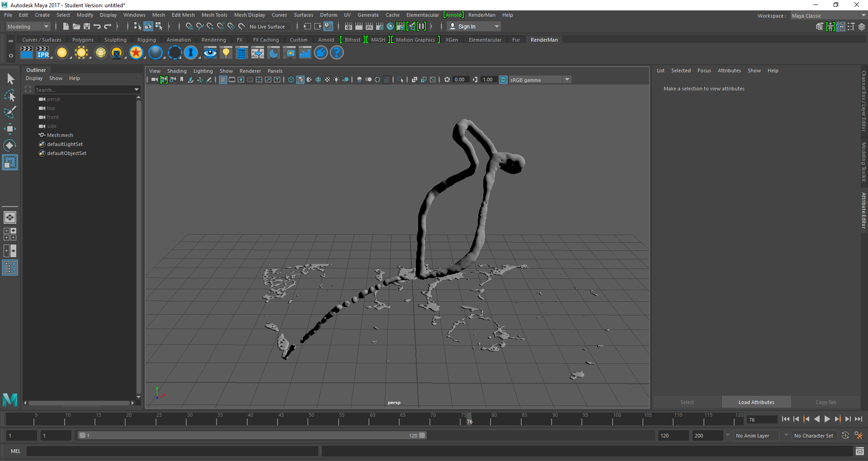Toggle the viewport grid display
This screenshot has height=461, width=868.
[x=223, y=80]
